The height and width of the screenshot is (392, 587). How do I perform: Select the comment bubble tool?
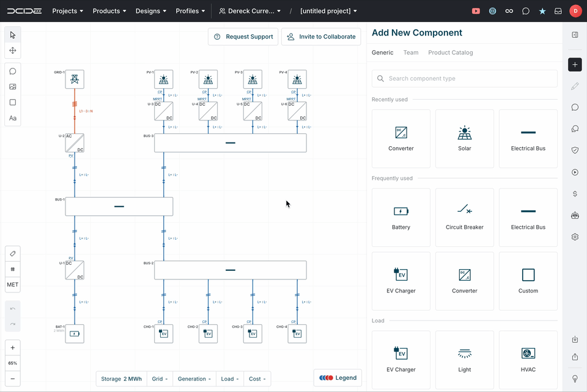13,72
